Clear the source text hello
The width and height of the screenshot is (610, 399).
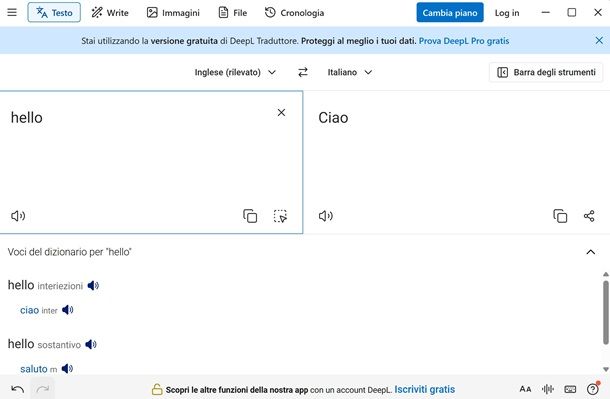(x=281, y=113)
